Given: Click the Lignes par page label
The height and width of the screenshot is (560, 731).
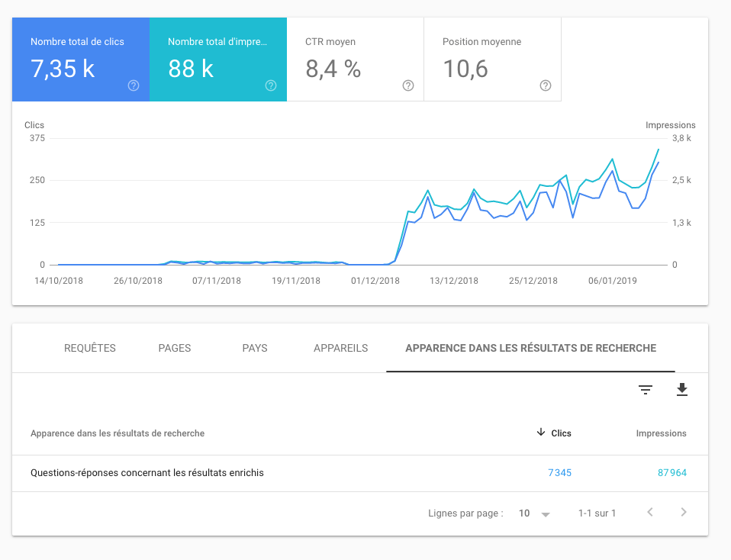Looking at the screenshot, I should 465,513.
